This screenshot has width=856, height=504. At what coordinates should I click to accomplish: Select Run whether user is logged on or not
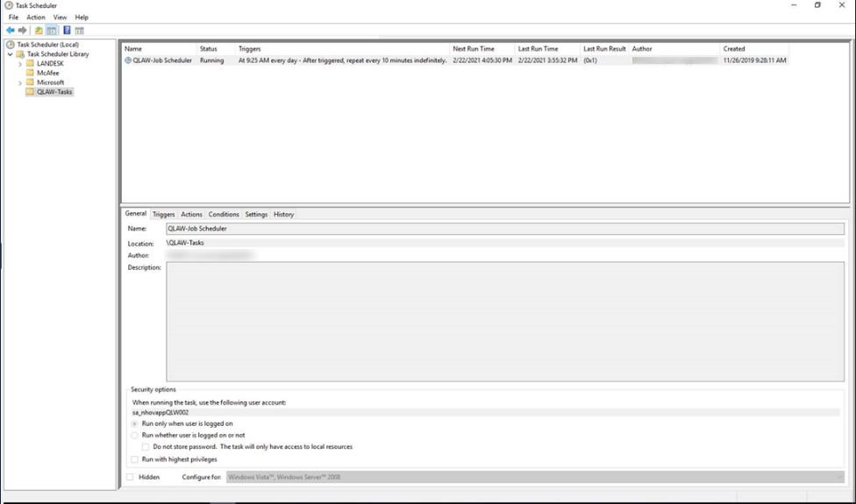134,436
